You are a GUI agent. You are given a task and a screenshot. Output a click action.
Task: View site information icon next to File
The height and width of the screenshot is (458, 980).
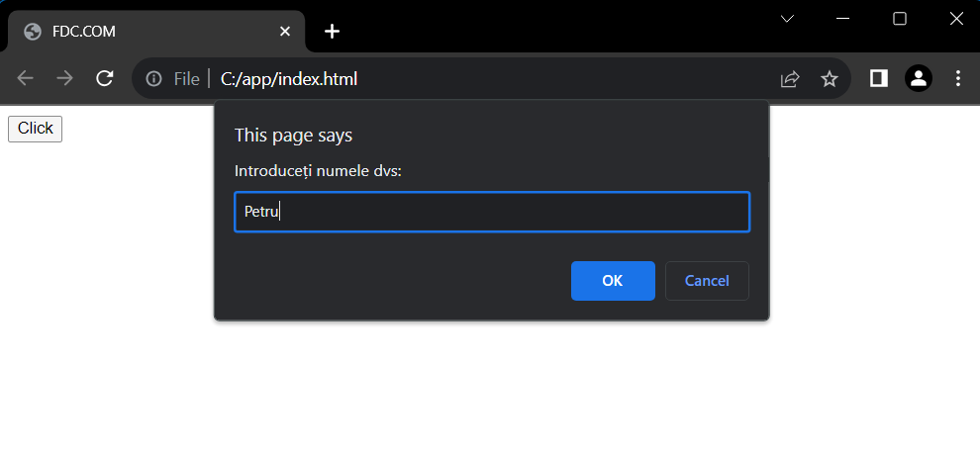153,79
